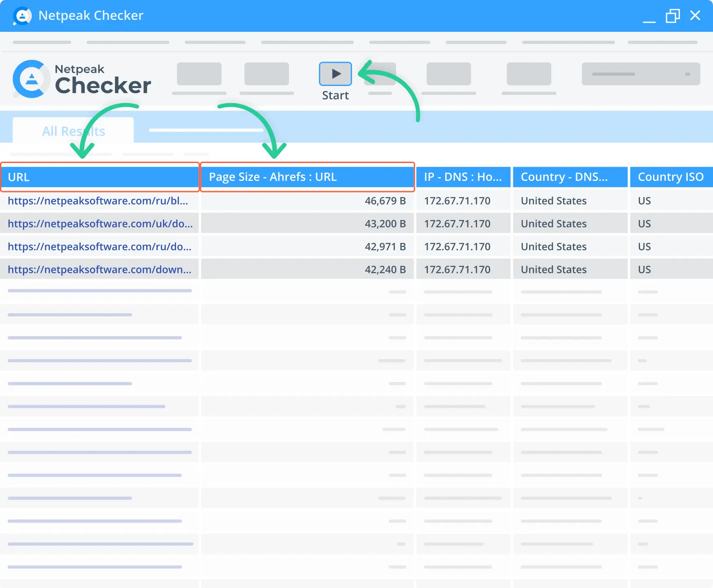Screen dimensions: 713x588
Task: Open the dropdown box at toolbar's right end
Action: point(641,74)
